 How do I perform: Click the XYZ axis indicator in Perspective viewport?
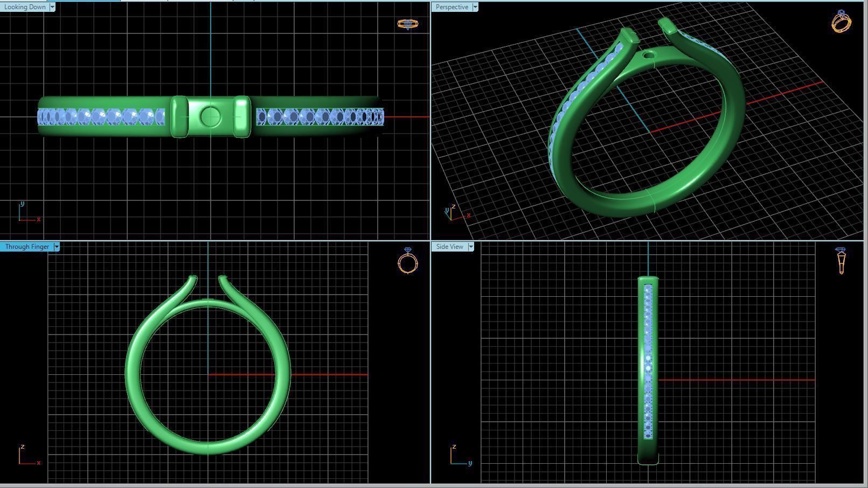(457, 212)
